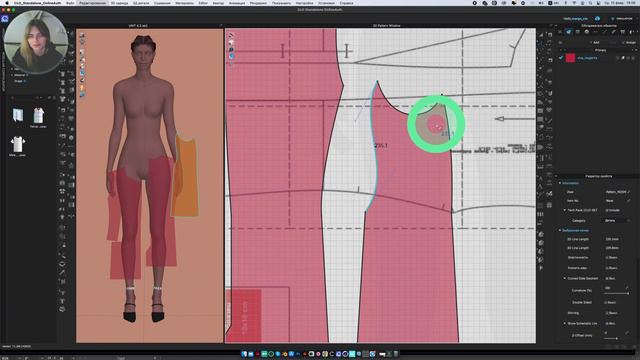The image size is (640, 360).
Task: Click the Simulation button at top right
Action: 622,18
